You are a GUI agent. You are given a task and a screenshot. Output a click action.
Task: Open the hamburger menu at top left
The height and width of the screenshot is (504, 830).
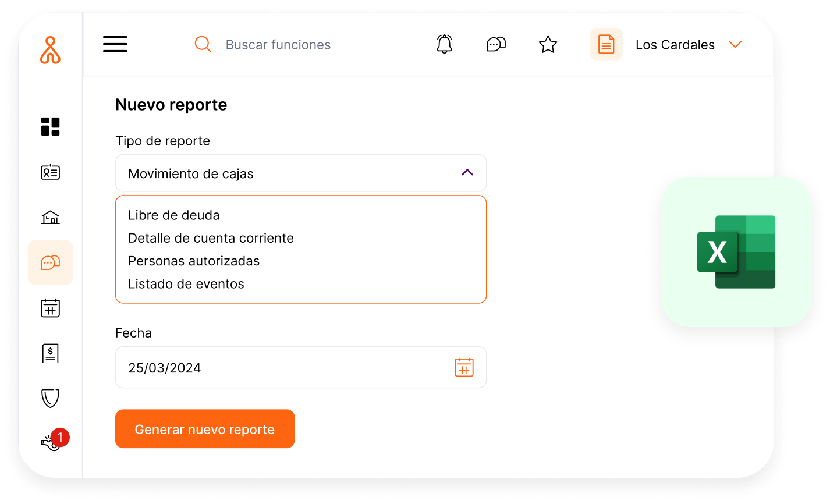[x=115, y=44]
